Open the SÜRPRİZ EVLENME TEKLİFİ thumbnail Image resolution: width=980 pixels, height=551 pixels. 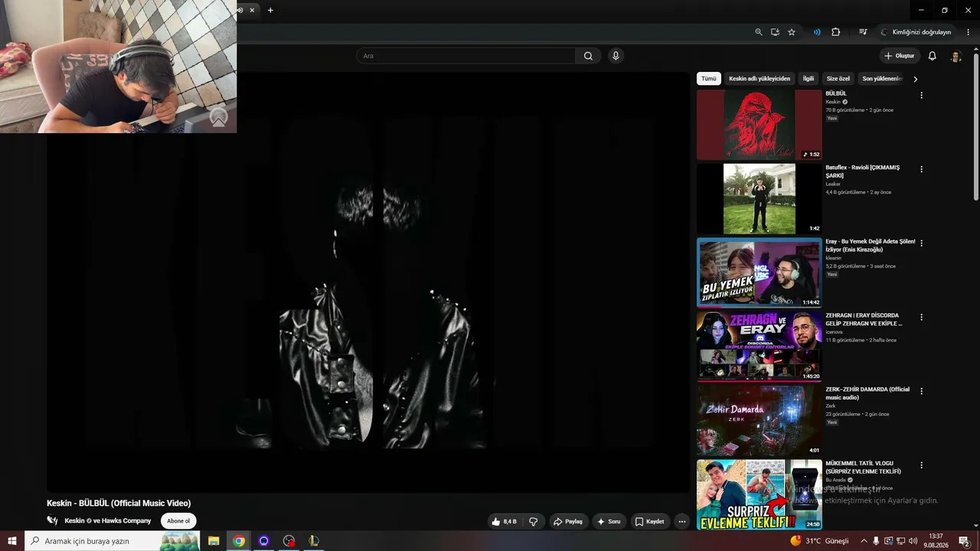pos(759,494)
